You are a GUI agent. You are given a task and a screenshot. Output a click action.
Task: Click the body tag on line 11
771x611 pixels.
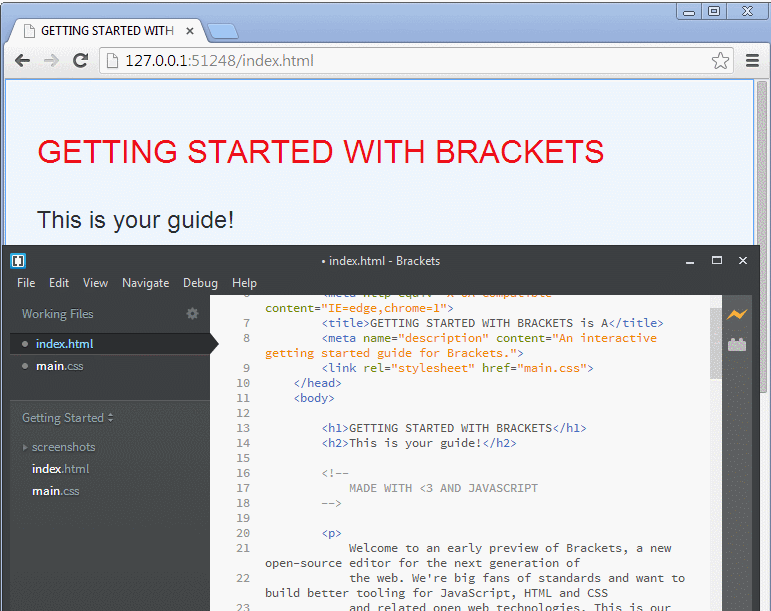pos(314,398)
